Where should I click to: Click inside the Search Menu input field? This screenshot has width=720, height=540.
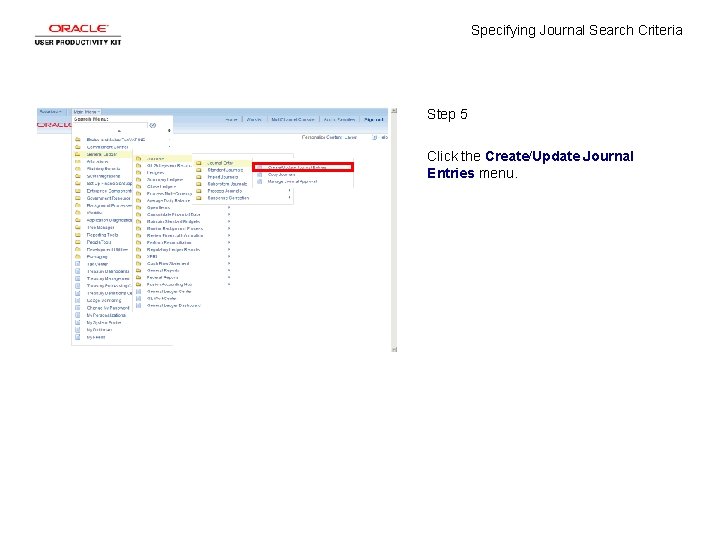tap(110, 125)
